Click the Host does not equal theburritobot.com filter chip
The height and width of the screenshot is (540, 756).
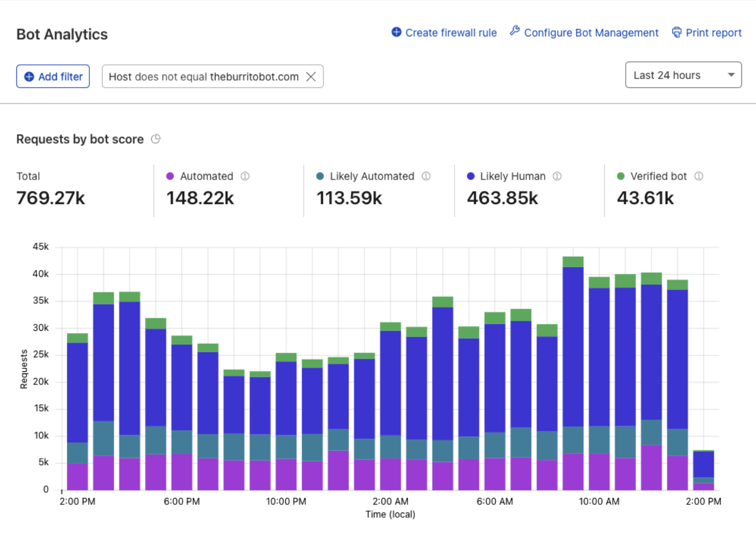click(x=213, y=77)
